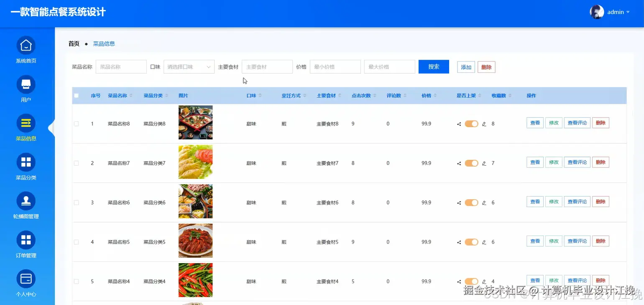Screen dimensions: 644x305
Task: Click the blue 搜索 search button
Action: [x=434, y=67]
